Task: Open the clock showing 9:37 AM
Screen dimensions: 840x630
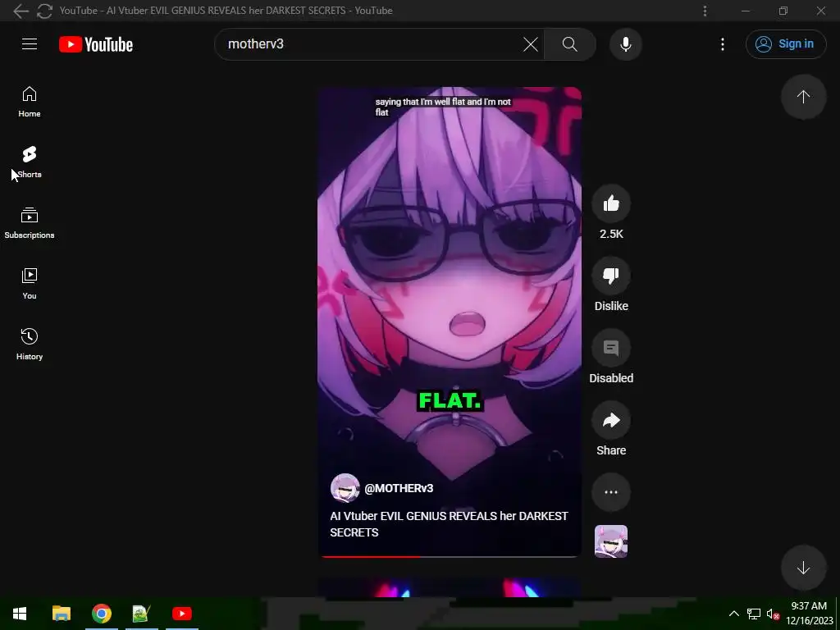Action: click(x=810, y=614)
